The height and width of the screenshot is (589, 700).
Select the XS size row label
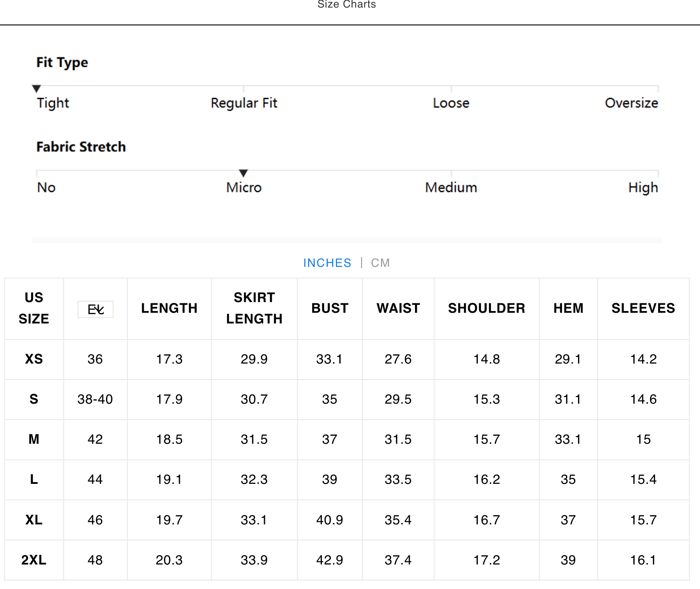(34, 359)
